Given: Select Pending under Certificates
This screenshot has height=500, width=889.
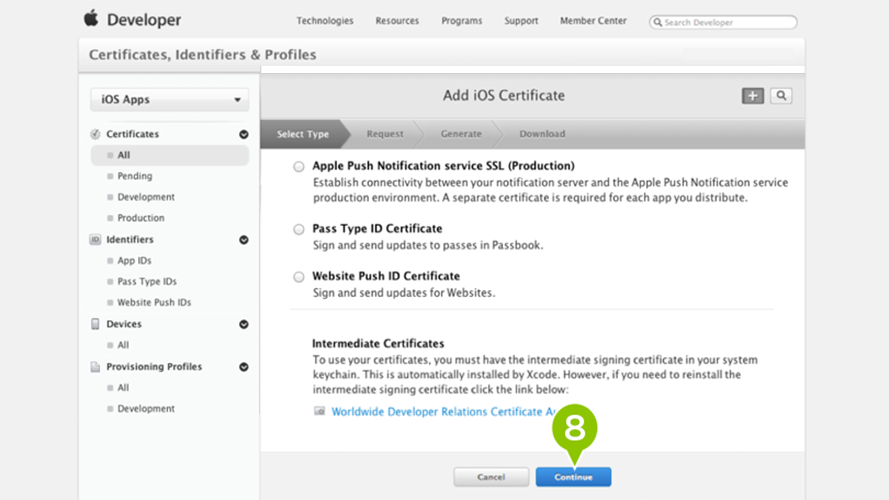Looking at the screenshot, I should (134, 176).
